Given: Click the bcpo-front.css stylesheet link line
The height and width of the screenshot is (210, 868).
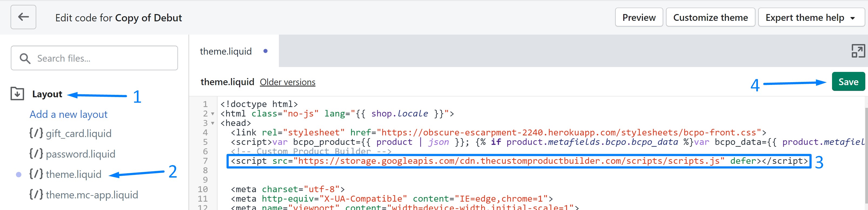Looking at the screenshot, I should 499,133.
